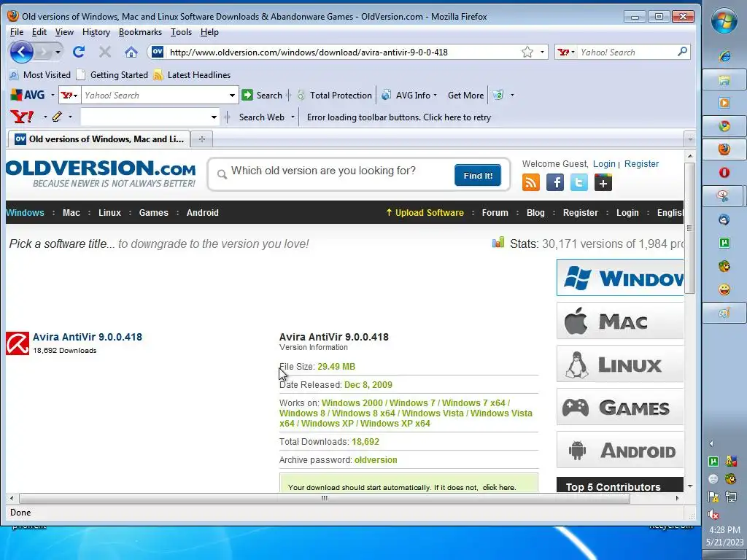
Task: Bookmark this page with the star icon
Action: pyautogui.click(x=527, y=52)
